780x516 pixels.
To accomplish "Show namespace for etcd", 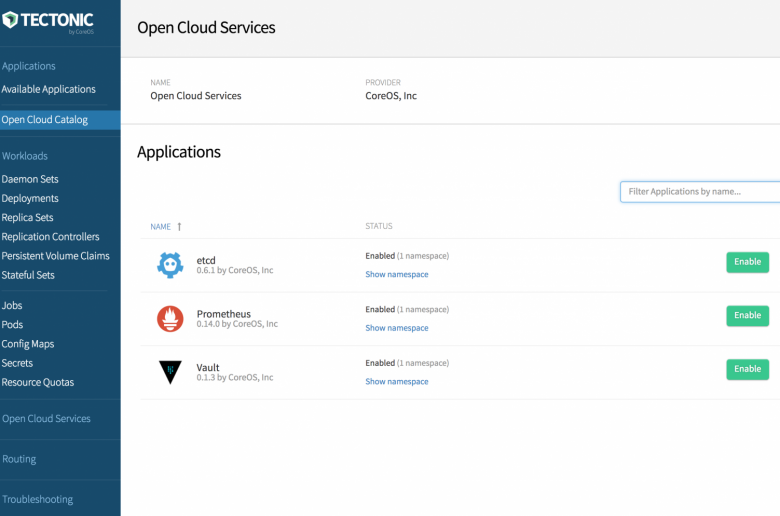I will click(x=396, y=274).
